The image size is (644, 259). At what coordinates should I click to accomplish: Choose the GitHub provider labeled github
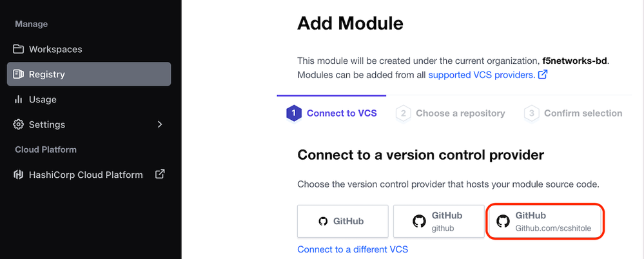pos(438,221)
